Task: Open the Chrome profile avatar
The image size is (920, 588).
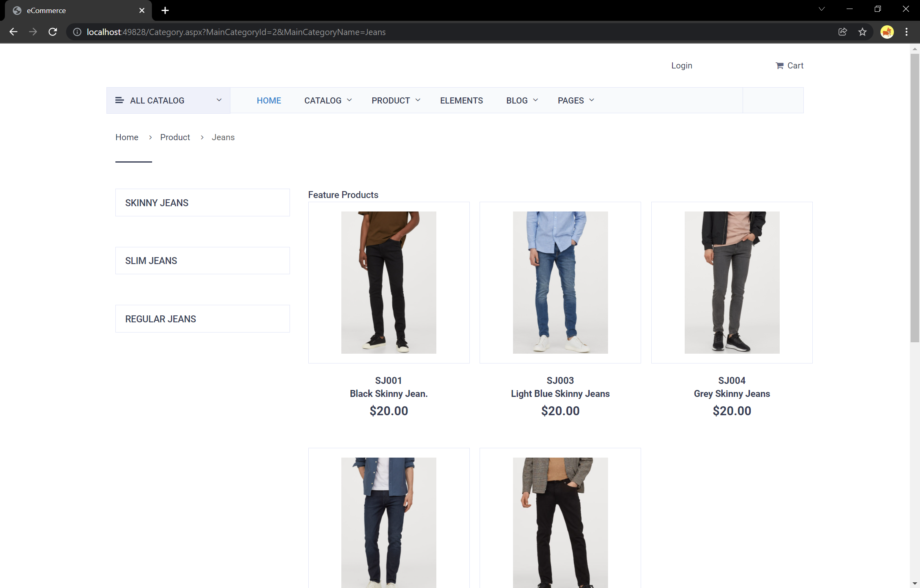Action: click(887, 32)
